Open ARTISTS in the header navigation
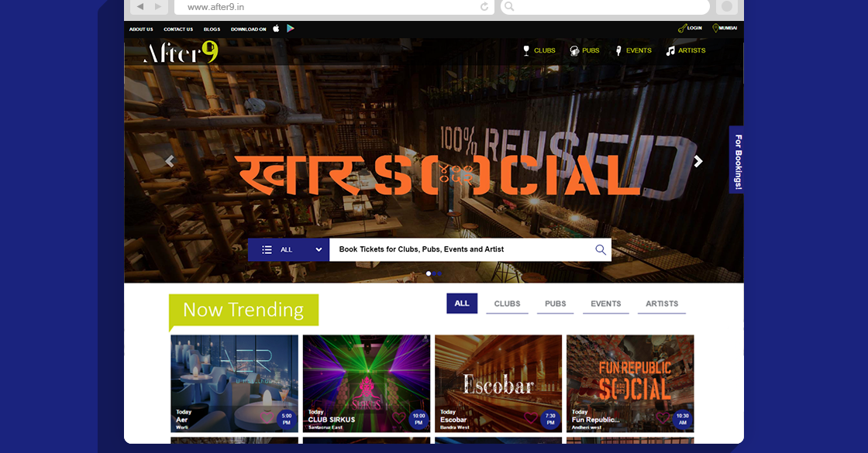The width and height of the screenshot is (868, 453). pos(692,50)
